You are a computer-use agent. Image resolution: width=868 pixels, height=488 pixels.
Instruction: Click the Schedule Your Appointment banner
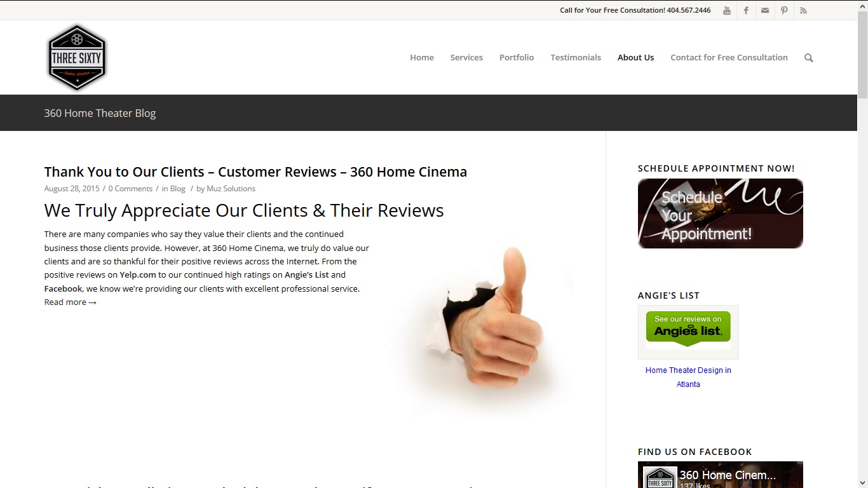[x=721, y=213]
